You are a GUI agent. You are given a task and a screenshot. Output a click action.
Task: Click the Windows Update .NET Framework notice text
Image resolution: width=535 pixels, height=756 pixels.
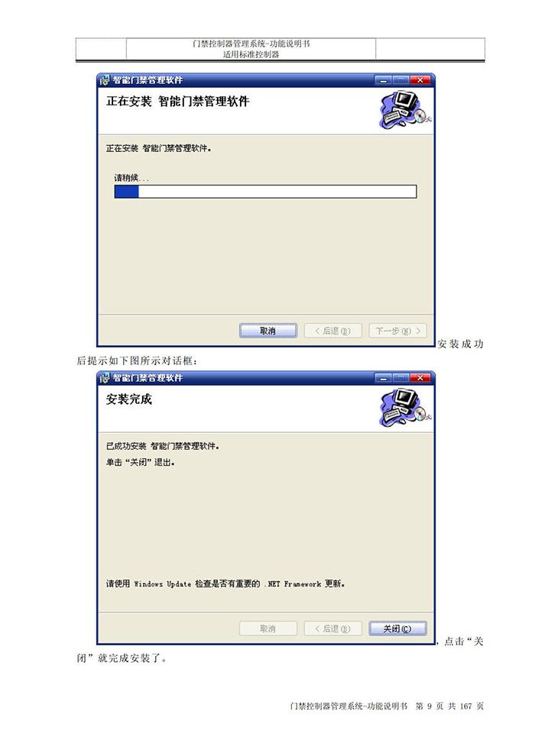(x=225, y=584)
